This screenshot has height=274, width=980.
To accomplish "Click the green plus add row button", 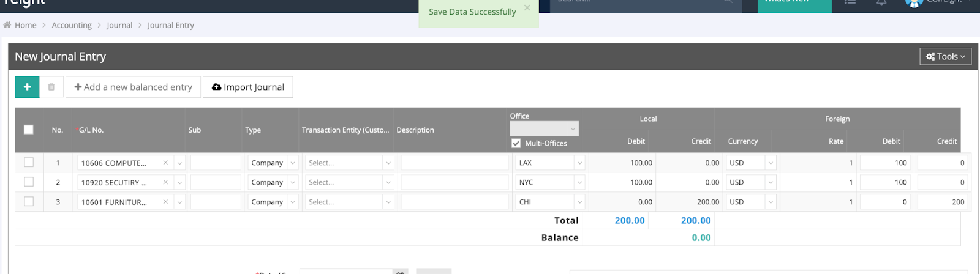I will click(27, 87).
